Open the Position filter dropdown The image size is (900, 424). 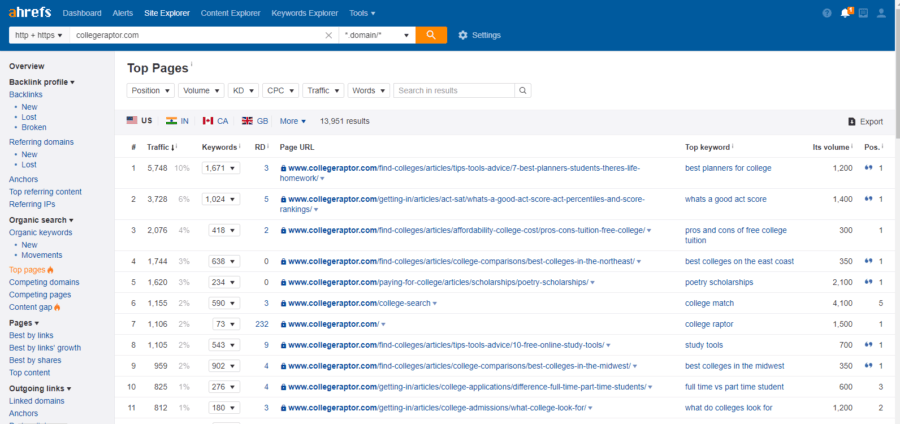150,91
